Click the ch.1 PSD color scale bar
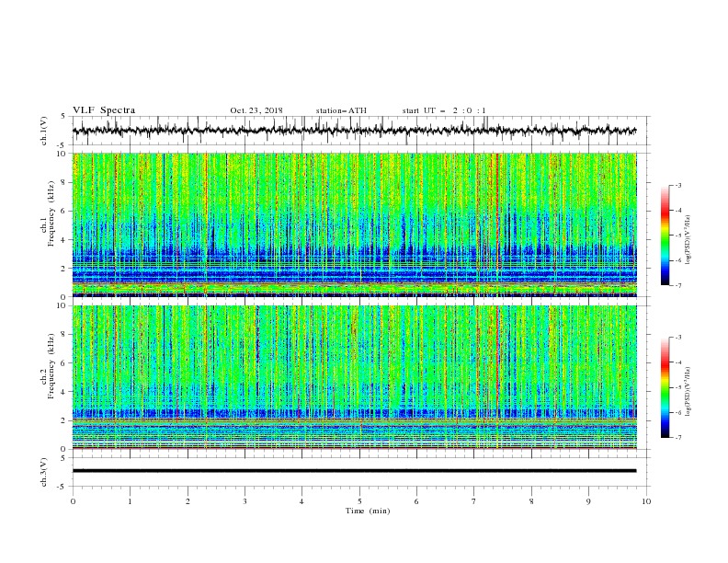This screenshot has width=728, height=563. point(665,236)
